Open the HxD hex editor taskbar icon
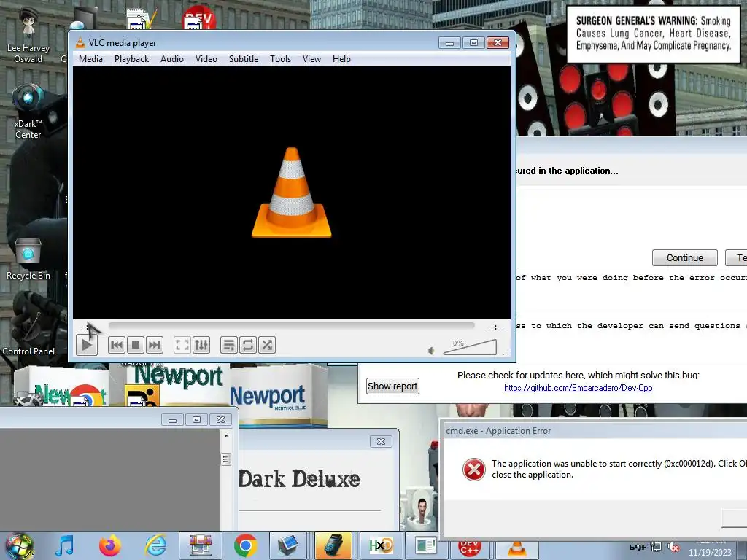 (x=381, y=545)
